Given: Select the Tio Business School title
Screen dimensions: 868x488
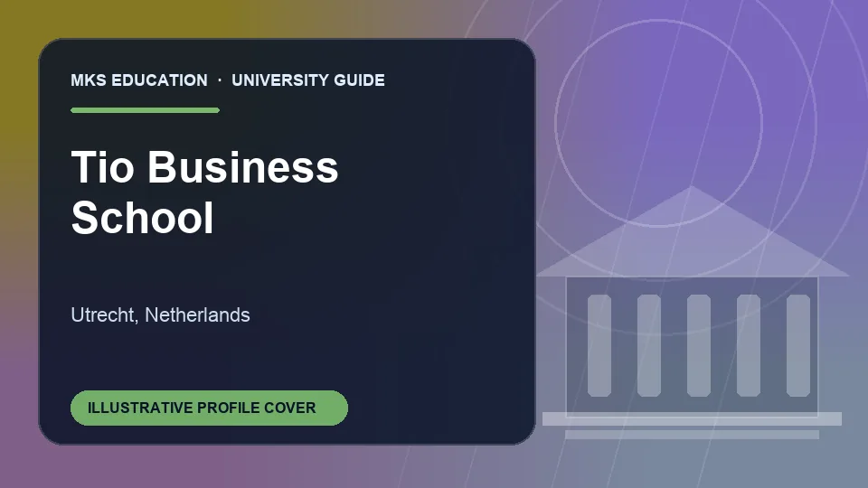Looking at the screenshot, I should 204,192.
